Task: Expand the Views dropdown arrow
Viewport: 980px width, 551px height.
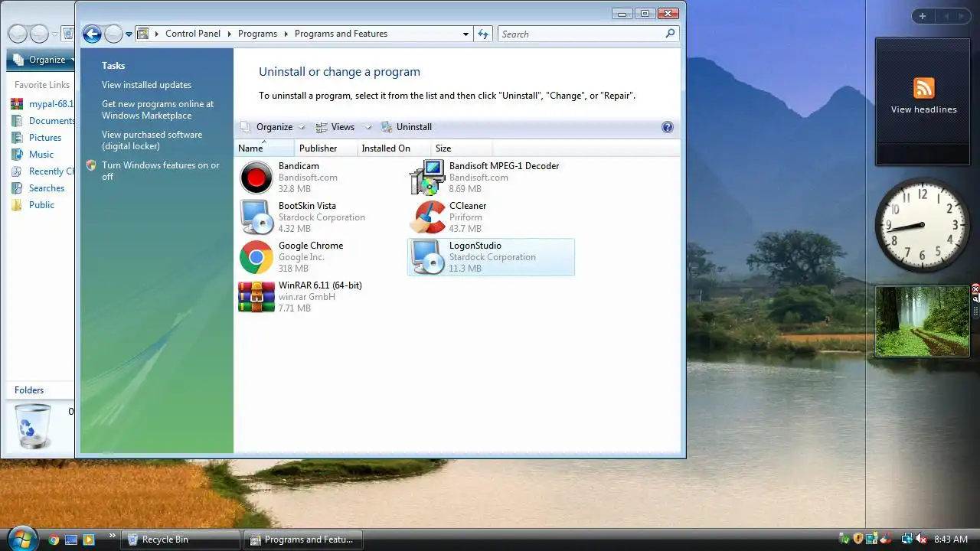Action: (x=368, y=127)
